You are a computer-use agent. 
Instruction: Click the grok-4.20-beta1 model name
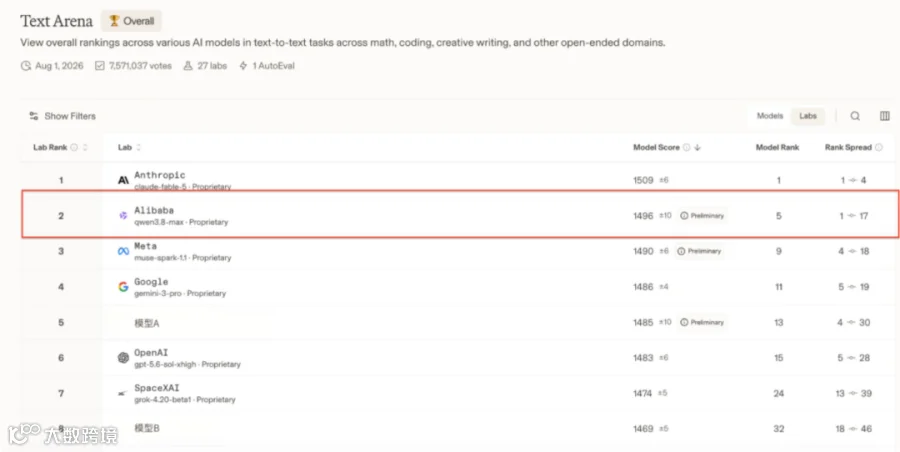point(162,400)
